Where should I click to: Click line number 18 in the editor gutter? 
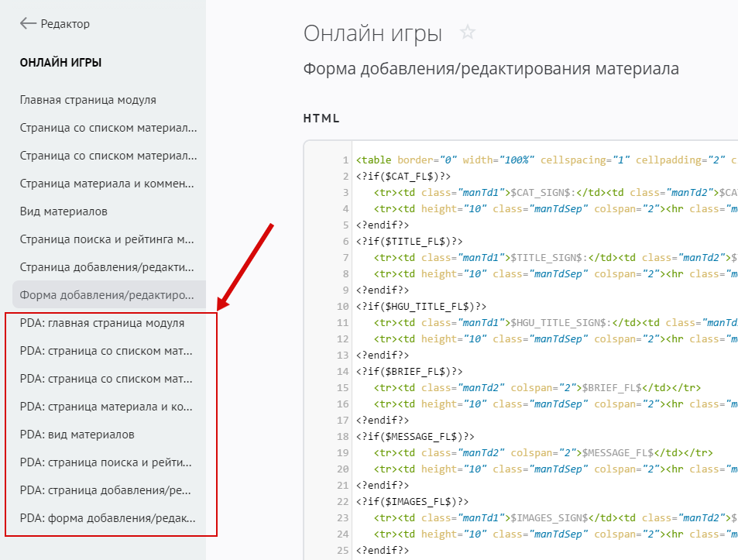(343, 436)
